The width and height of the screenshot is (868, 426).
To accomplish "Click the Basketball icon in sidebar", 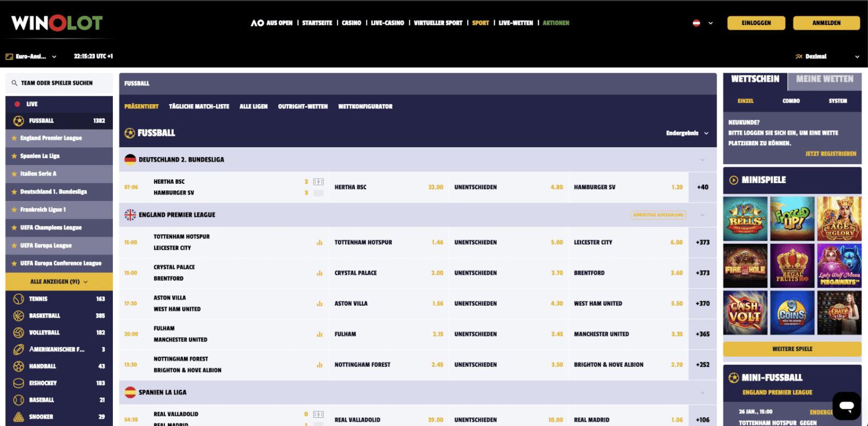I will tap(18, 315).
